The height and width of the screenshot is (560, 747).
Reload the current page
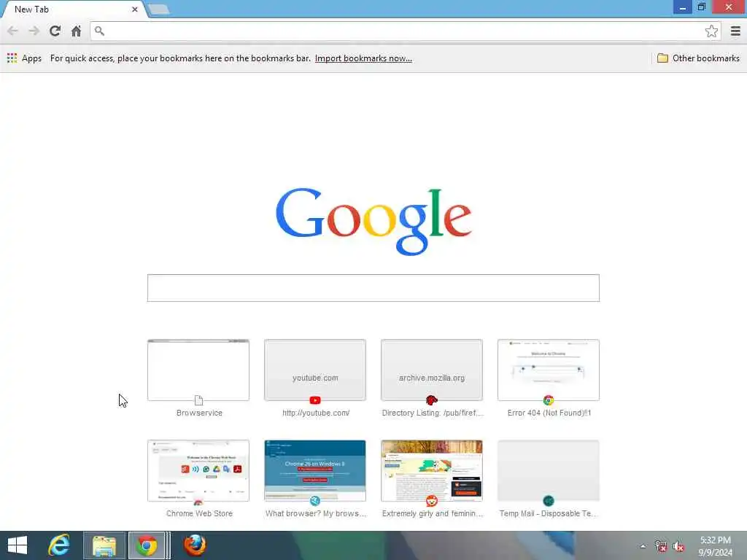tap(55, 31)
